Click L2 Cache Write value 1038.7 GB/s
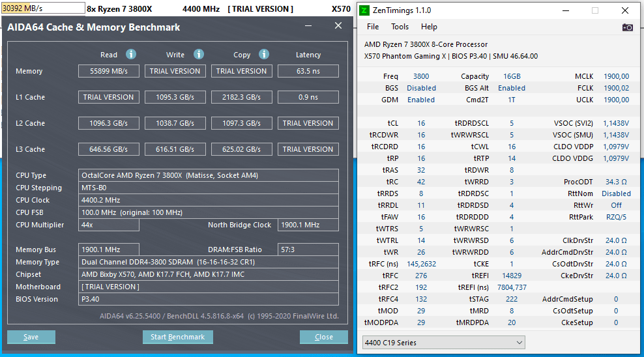 coord(175,123)
